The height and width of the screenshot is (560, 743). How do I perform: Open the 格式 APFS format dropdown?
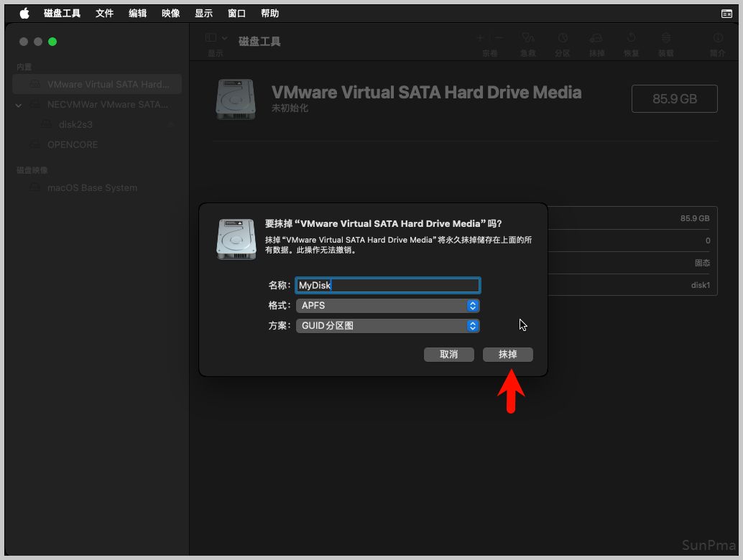388,306
